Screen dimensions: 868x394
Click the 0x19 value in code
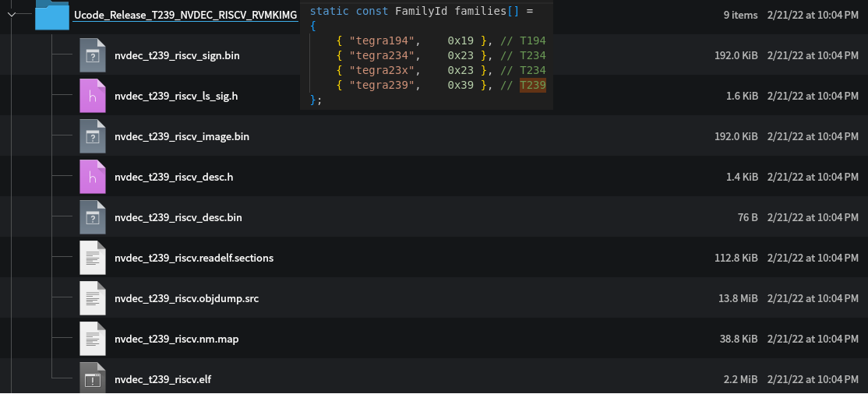click(x=460, y=40)
